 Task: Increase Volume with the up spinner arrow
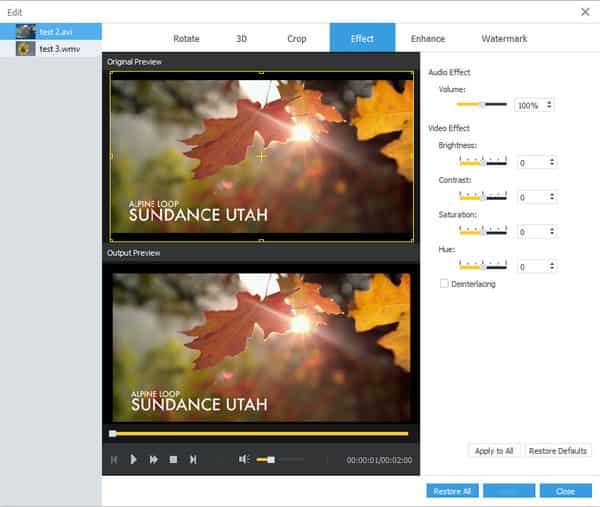(x=549, y=102)
